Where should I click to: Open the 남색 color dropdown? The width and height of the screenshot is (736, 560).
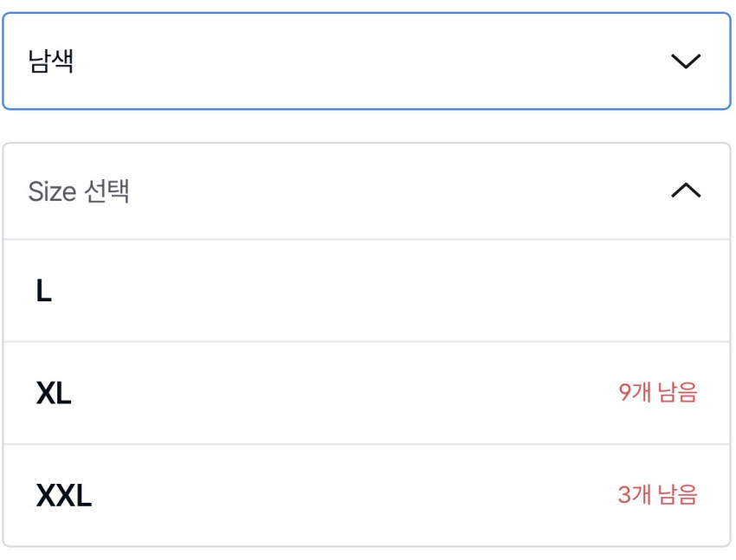click(366, 61)
